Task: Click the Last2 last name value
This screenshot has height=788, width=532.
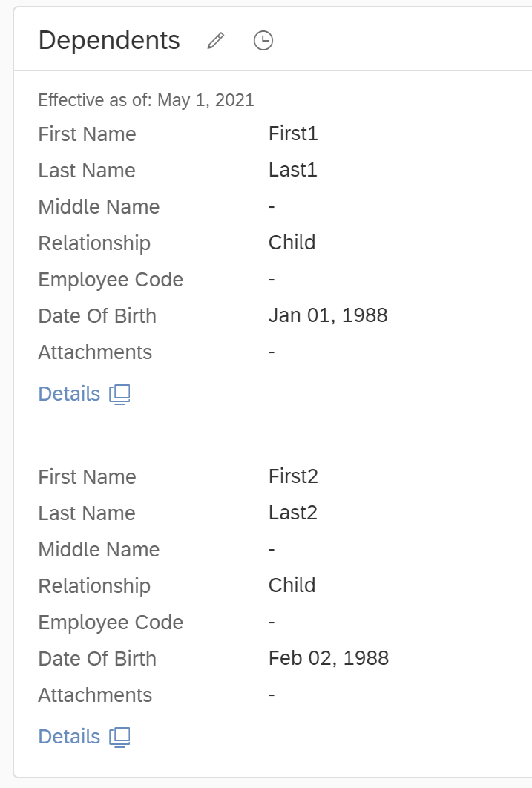Action: click(x=293, y=513)
